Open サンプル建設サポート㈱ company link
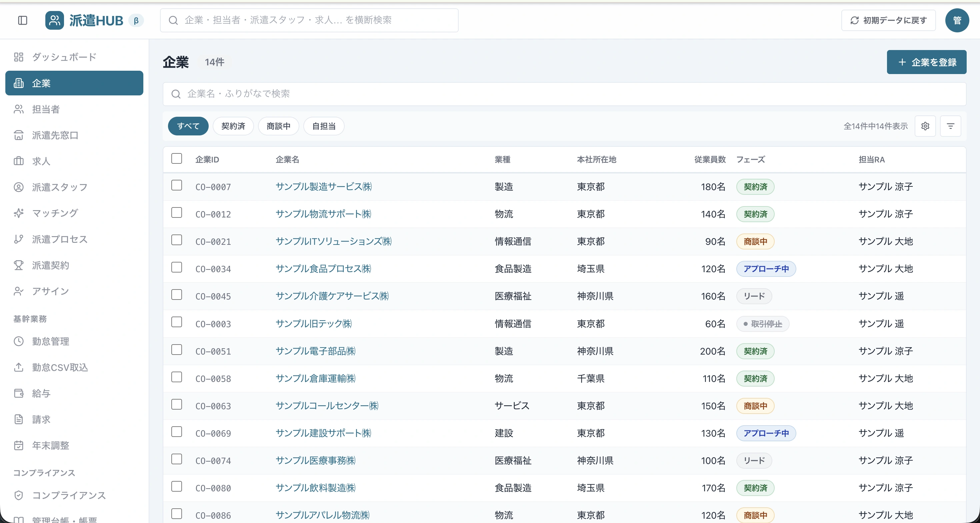The height and width of the screenshot is (523, 980). pyautogui.click(x=323, y=433)
